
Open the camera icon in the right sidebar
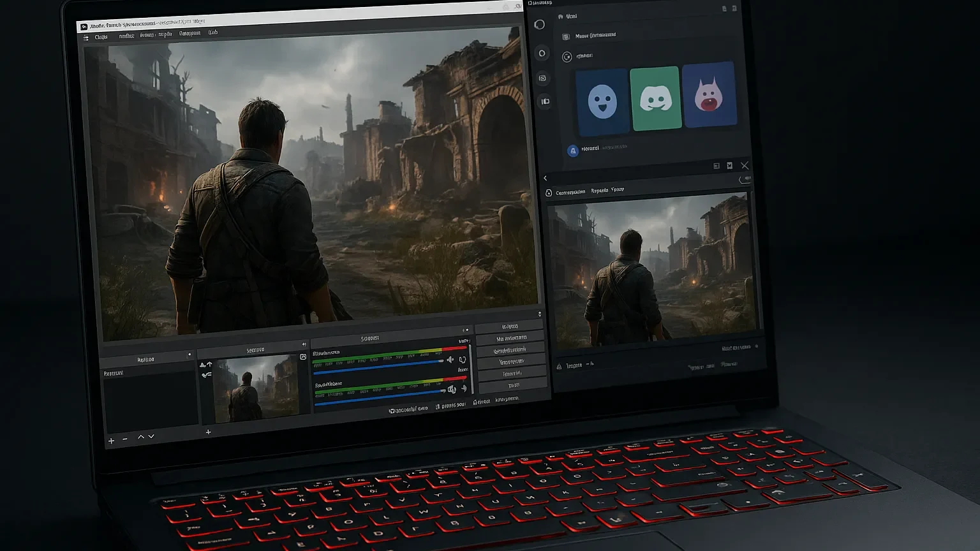tap(543, 78)
